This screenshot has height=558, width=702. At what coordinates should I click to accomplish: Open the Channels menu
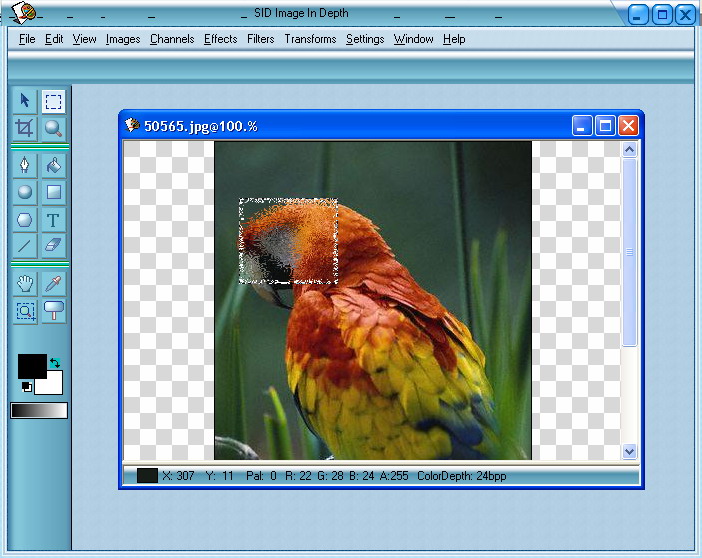tap(172, 39)
